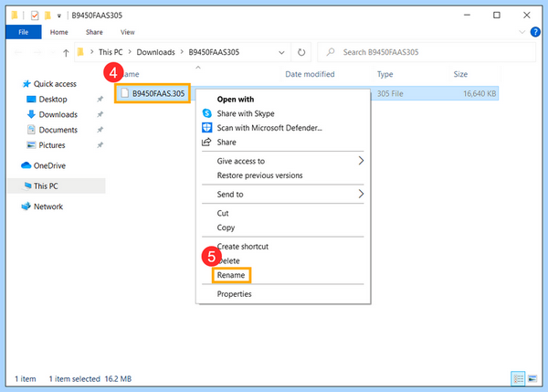Unpin Desktop using its pin icon
This screenshot has height=392, width=548.
click(100, 100)
